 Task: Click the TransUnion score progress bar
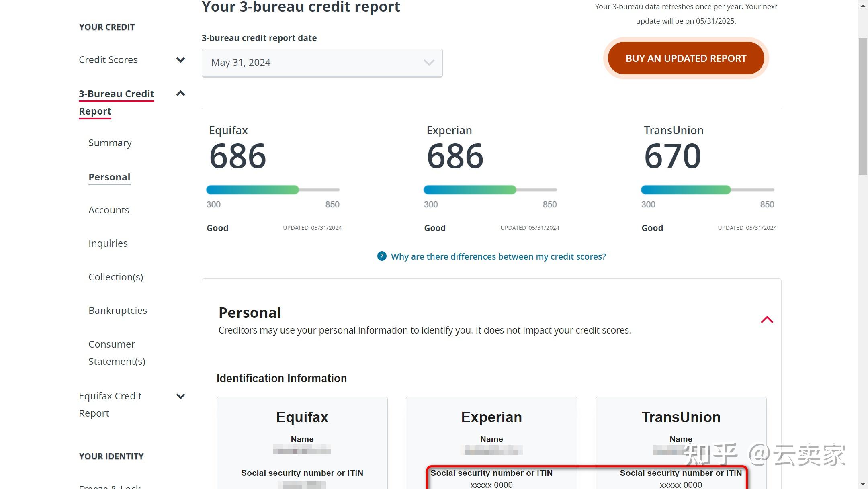[x=707, y=190]
